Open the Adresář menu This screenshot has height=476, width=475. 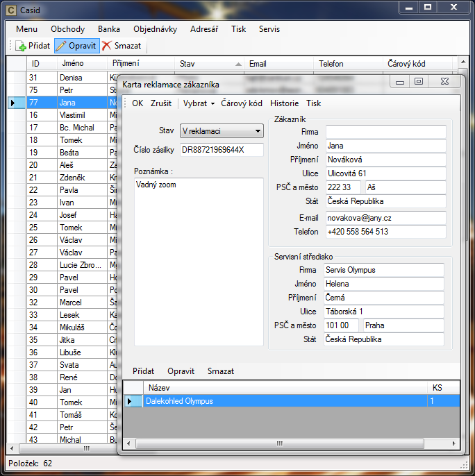pos(204,29)
